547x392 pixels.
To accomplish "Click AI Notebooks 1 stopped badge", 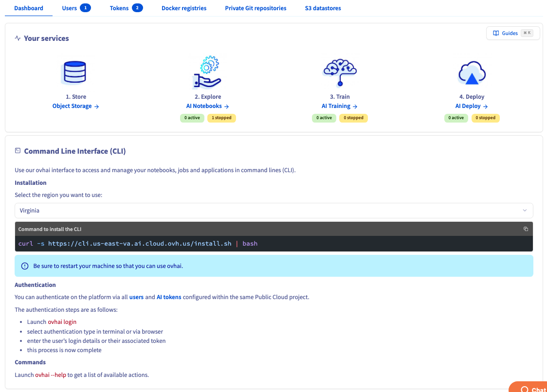I will (221, 118).
